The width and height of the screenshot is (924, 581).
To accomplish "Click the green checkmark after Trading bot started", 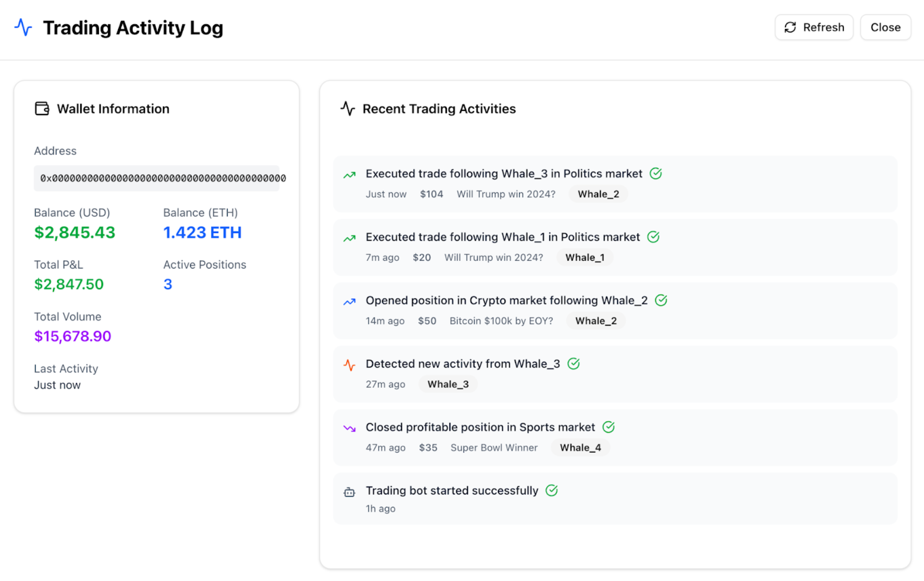I will pos(551,490).
